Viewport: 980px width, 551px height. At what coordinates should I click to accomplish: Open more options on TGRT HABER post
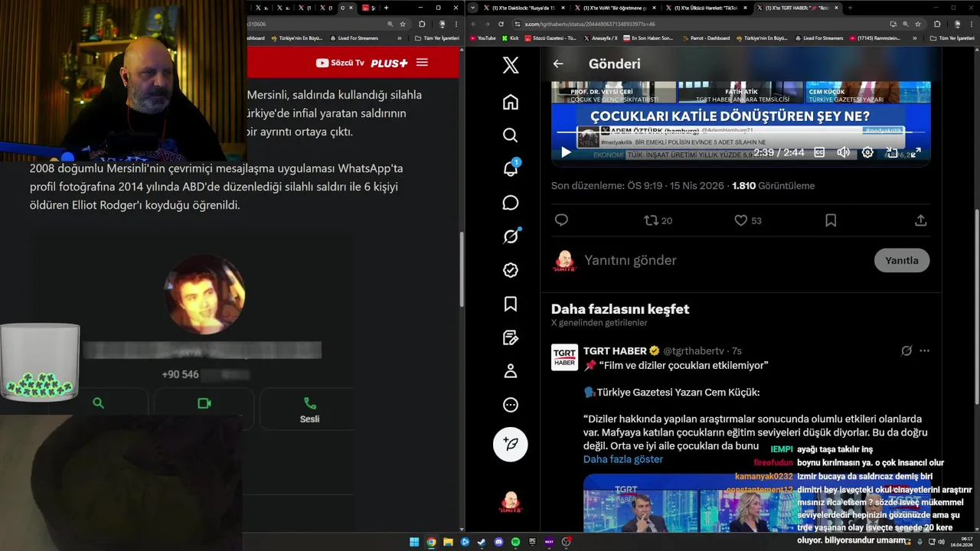[924, 350]
